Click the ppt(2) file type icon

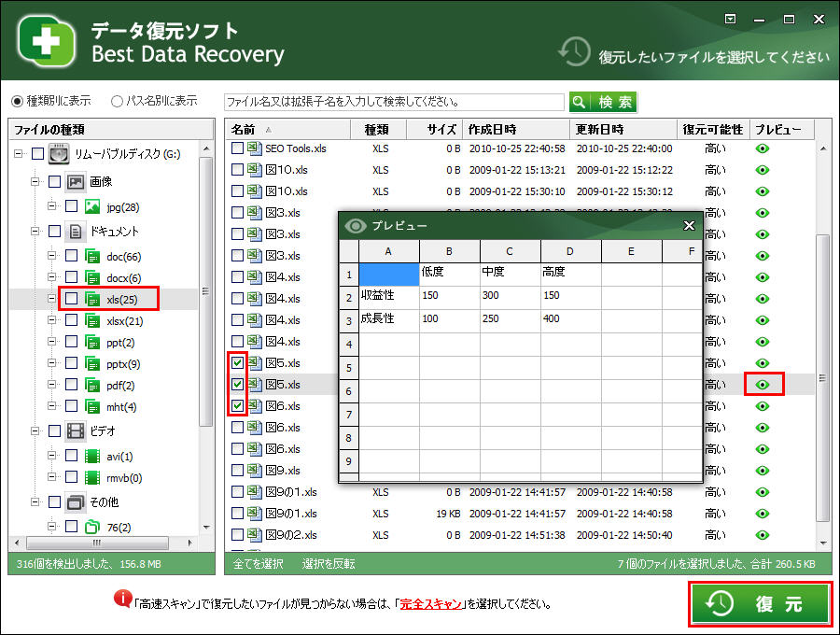point(92,342)
